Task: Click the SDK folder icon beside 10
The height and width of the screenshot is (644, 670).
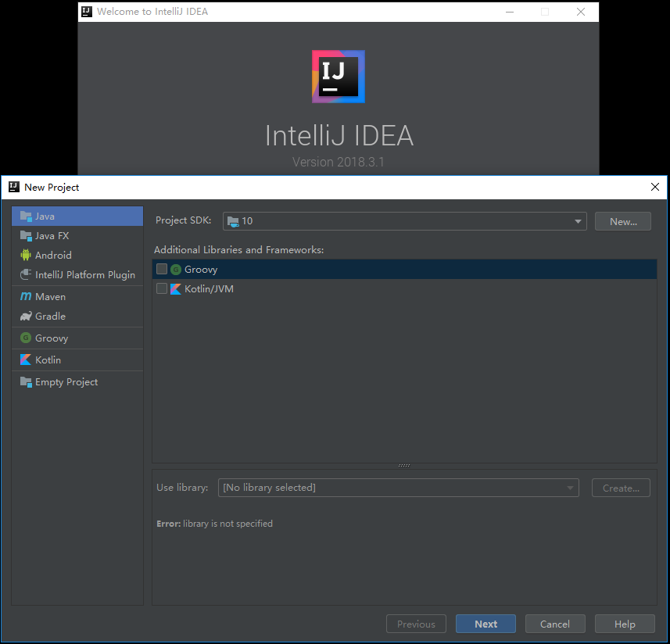Action: (x=233, y=221)
